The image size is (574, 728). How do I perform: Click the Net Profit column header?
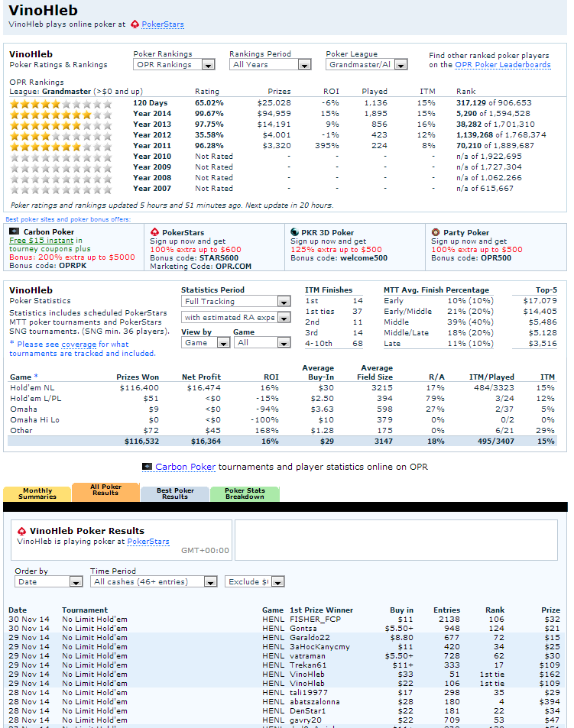point(201,377)
